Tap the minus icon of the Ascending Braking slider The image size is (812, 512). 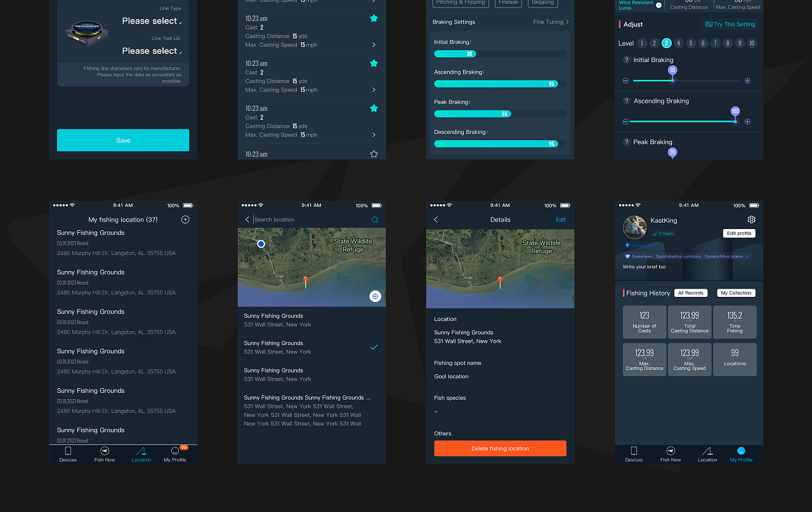click(625, 121)
